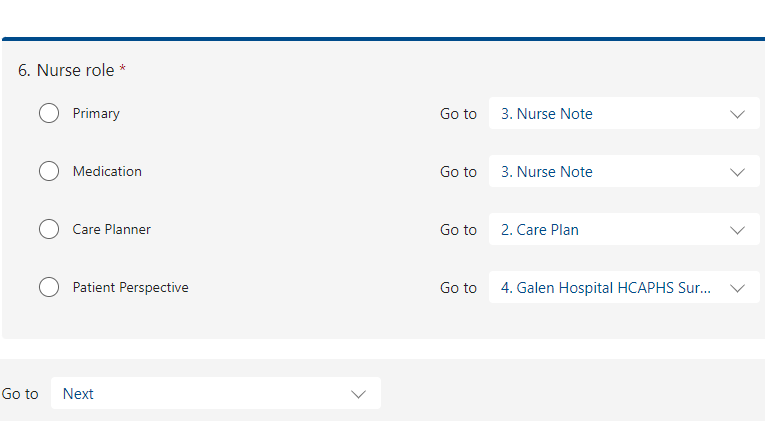
Task: Select the Care Planner radio button
Action: point(49,229)
